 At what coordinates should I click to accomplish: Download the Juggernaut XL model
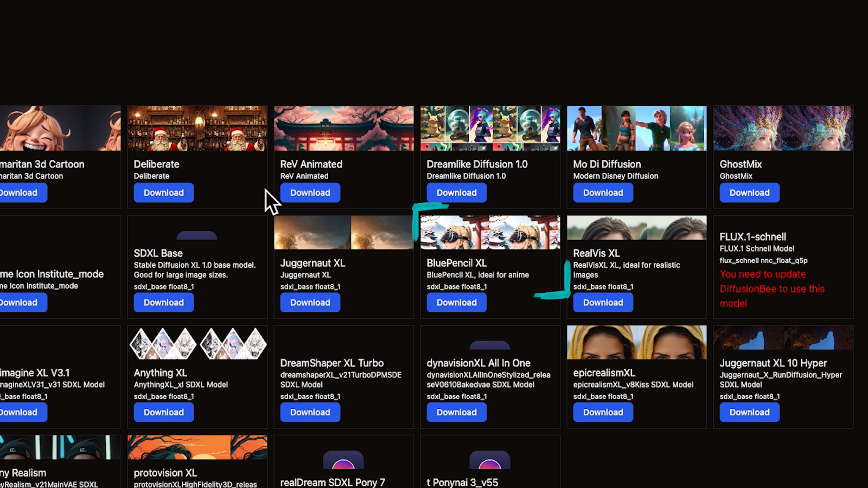[310, 303]
